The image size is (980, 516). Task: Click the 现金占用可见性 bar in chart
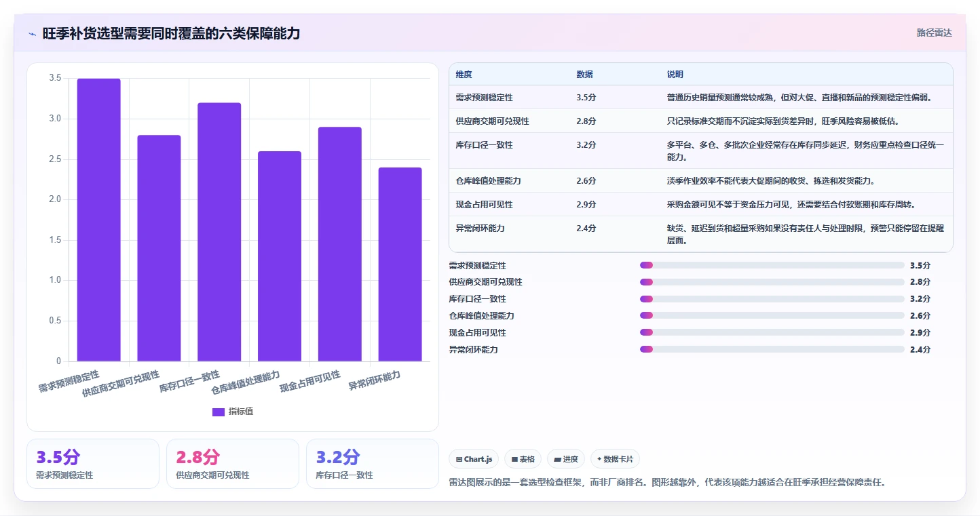(x=340, y=244)
